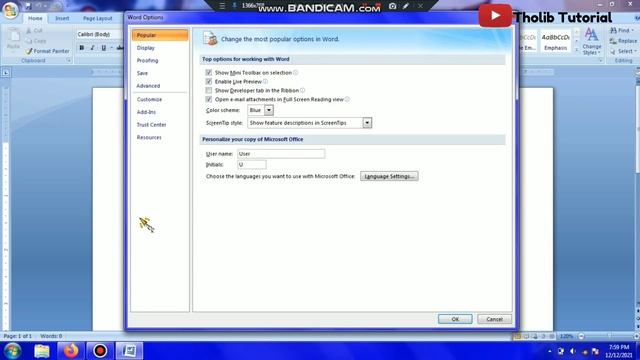This screenshot has width=640, height=360.
Task: Click info icon next to Mini Toolbar option
Action: (296, 73)
